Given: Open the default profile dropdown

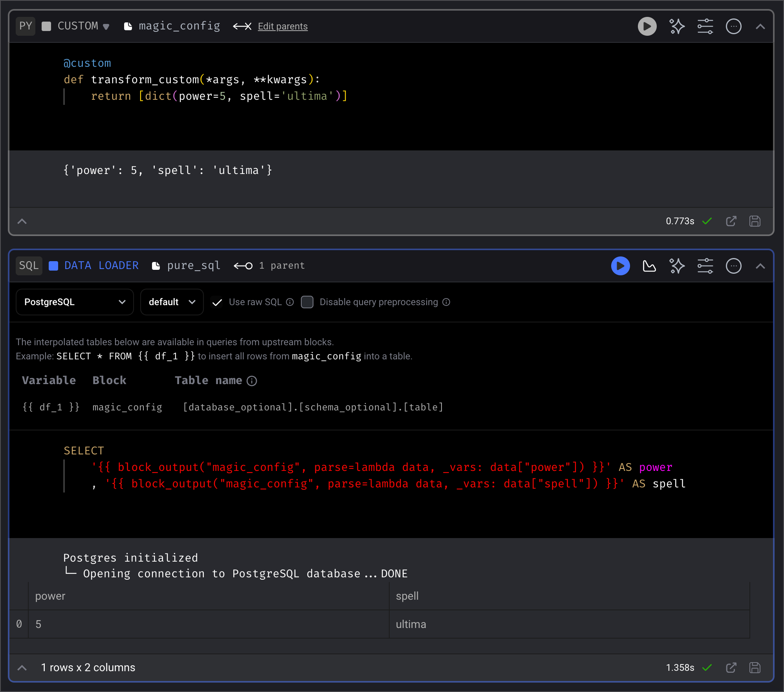Looking at the screenshot, I should point(172,302).
